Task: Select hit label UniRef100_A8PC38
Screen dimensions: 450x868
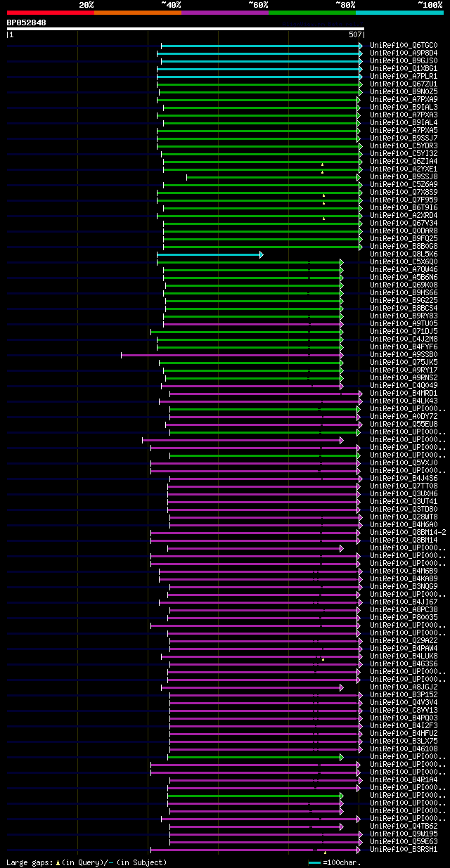Action: [404, 609]
